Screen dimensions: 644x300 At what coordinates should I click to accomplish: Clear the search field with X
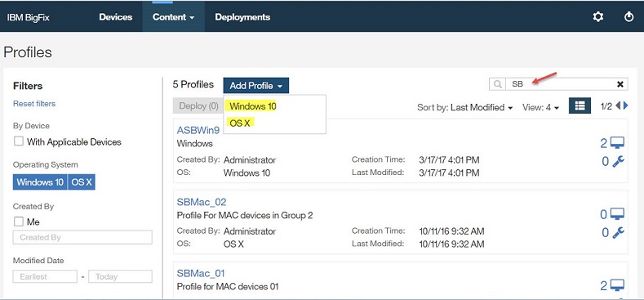pos(620,84)
